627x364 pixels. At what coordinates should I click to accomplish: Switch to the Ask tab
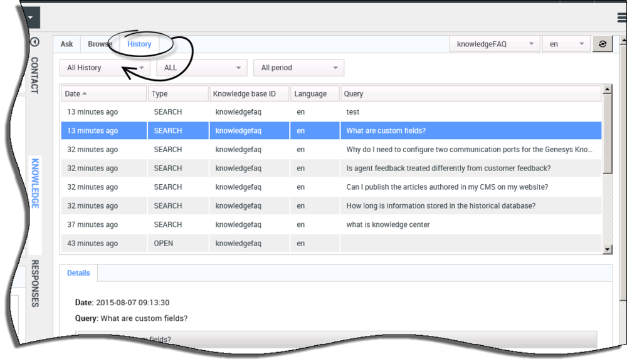pyautogui.click(x=67, y=44)
